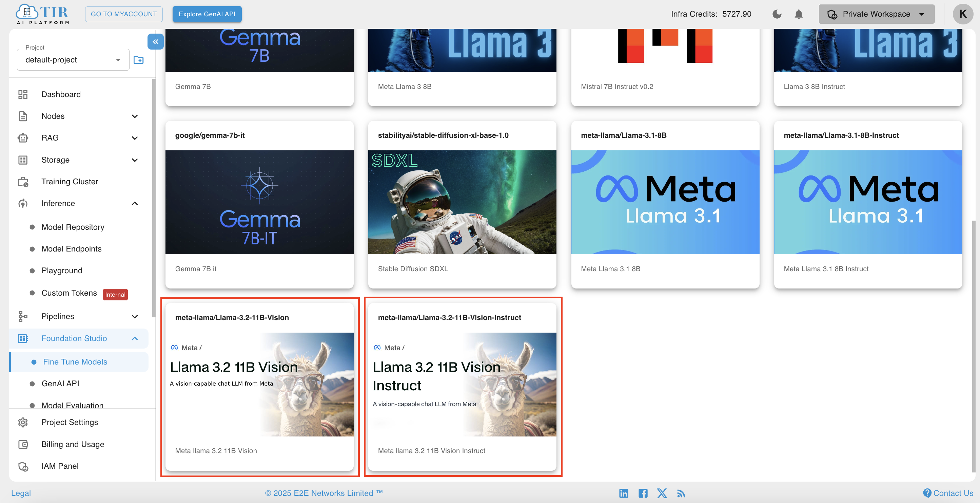Expand the Nodes menu chevron
The width and height of the screenshot is (980, 503).
coord(135,116)
